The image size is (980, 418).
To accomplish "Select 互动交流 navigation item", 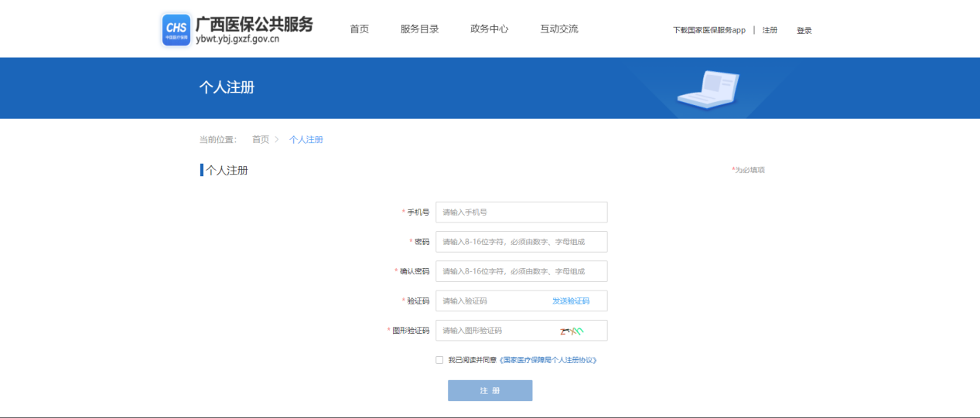I will coord(558,29).
